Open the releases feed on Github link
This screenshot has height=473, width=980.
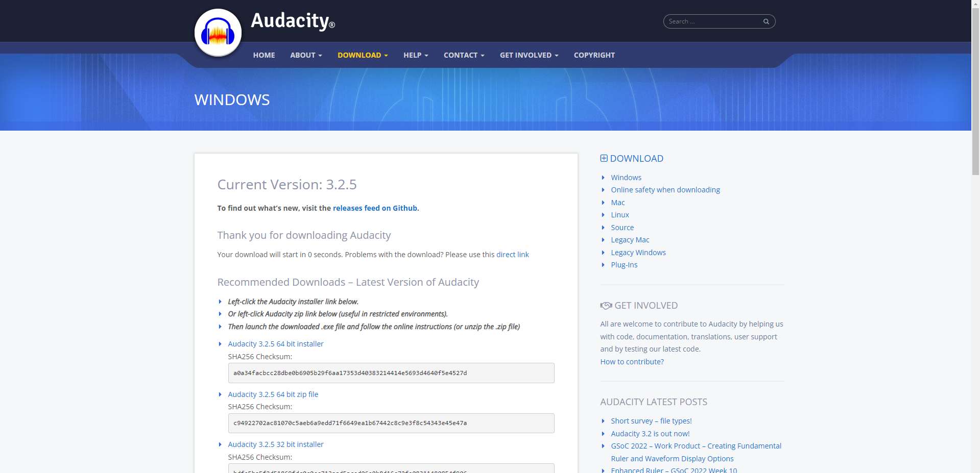(x=375, y=208)
